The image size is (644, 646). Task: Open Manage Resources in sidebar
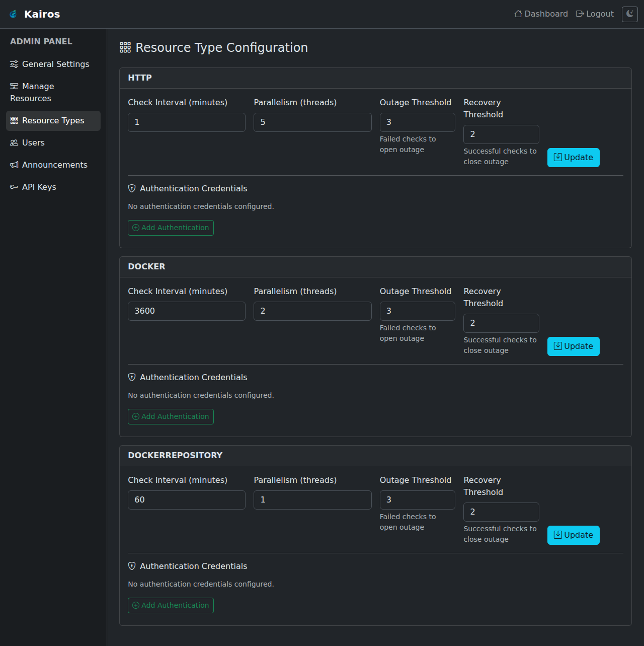53,93
